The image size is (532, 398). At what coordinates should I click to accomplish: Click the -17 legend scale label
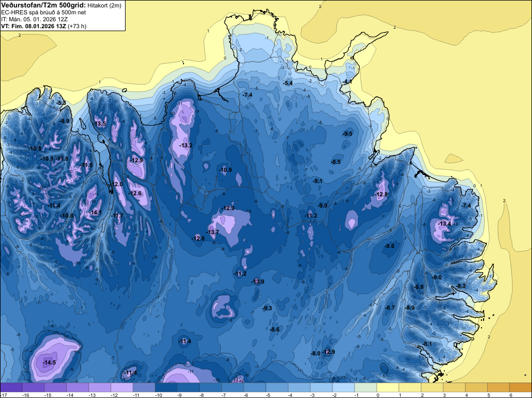coord(3,395)
